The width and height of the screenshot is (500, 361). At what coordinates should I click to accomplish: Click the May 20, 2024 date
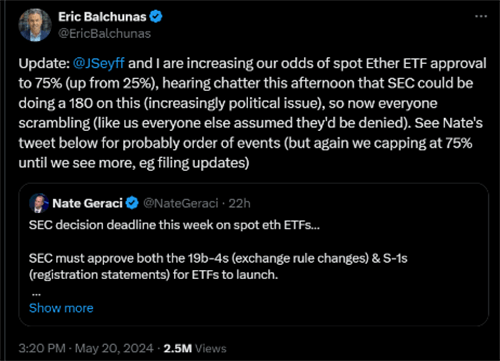(x=114, y=348)
